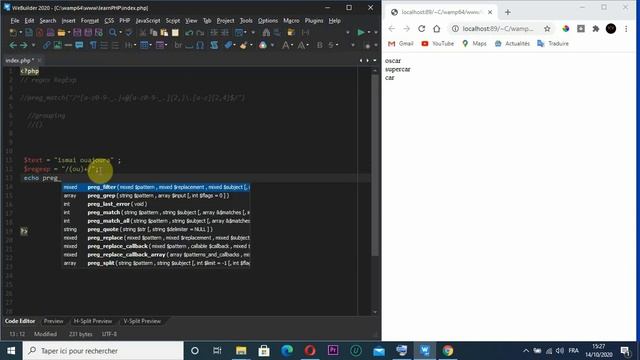Expand the form insert dropdown arrow

pos(167,45)
